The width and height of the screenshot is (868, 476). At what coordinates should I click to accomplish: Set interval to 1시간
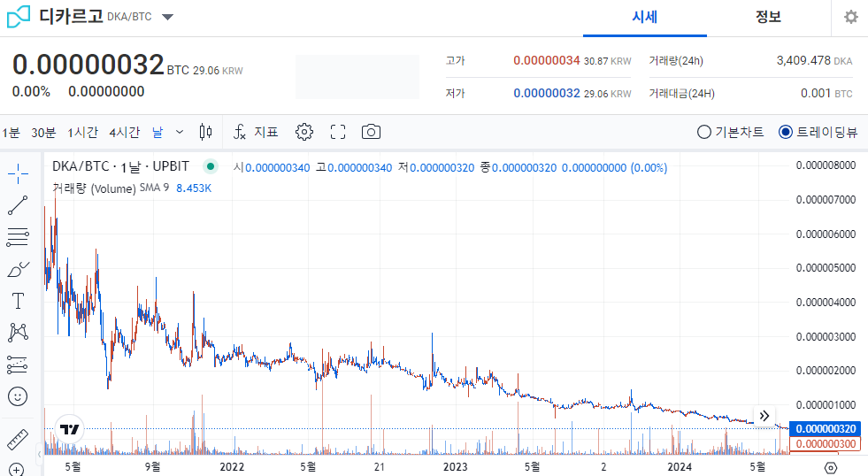point(83,133)
